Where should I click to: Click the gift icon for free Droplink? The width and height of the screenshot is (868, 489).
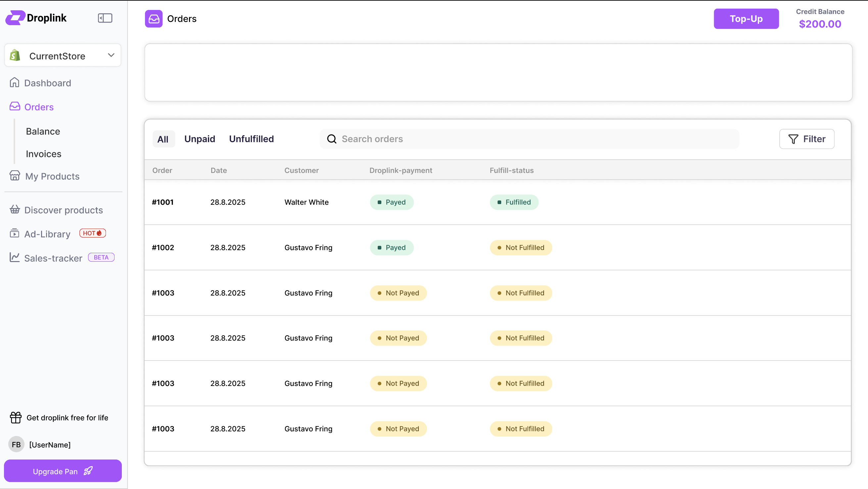16,417
